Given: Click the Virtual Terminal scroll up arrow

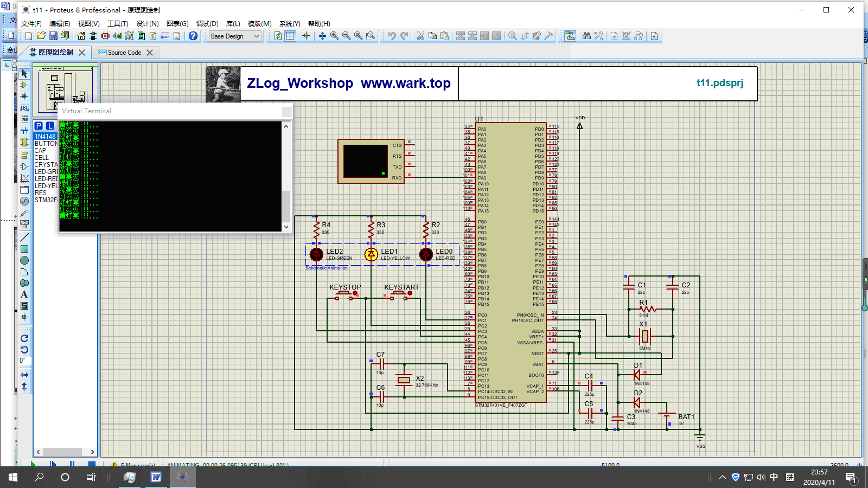Looking at the screenshot, I should pyautogui.click(x=286, y=126).
